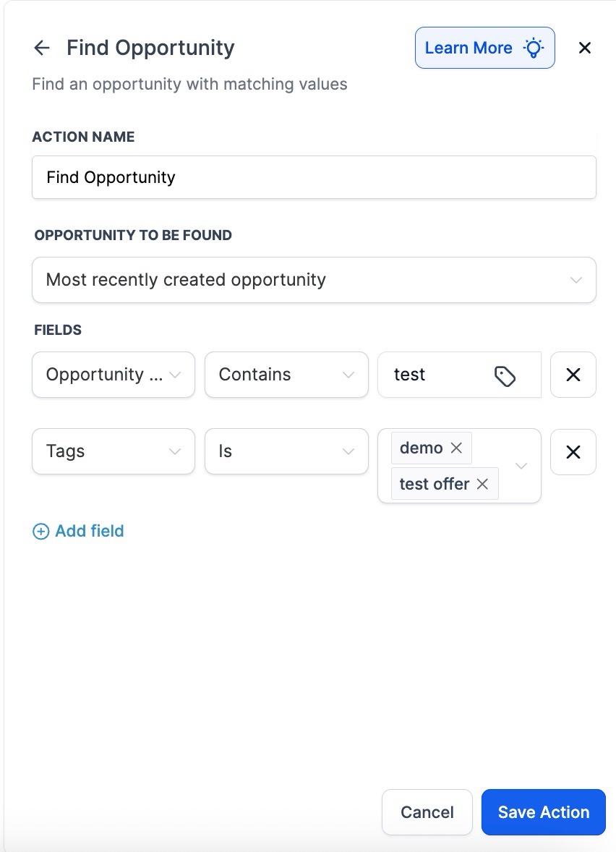The width and height of the screenshot is (616, 852).
Task: Click the Action Name input field
Action: point(314,178)
